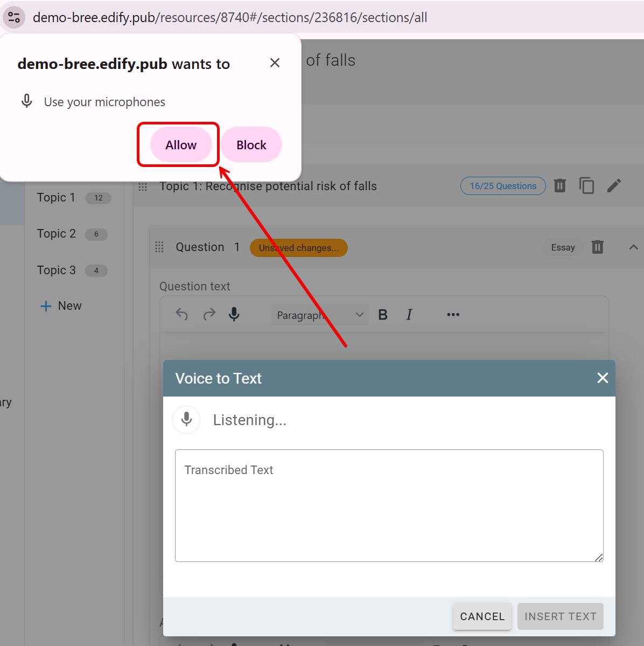Dismiss the microphone permission popup

pos(275,63)
